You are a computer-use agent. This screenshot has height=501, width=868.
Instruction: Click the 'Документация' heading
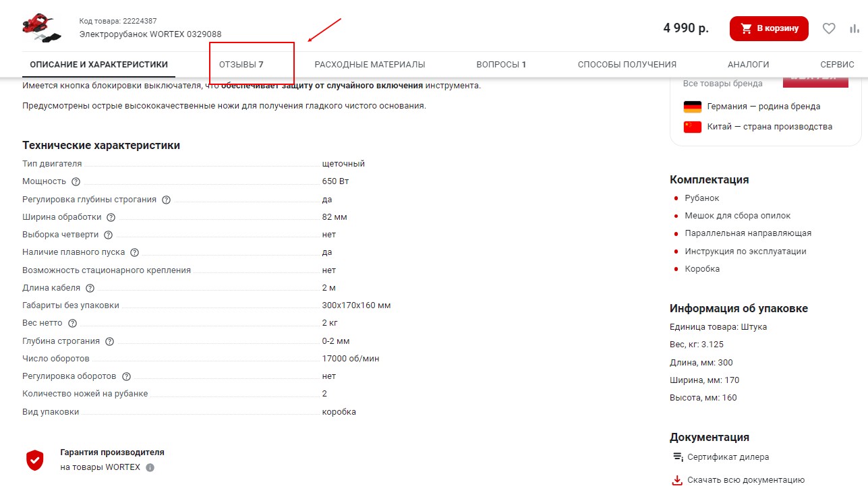click(710, 437)
